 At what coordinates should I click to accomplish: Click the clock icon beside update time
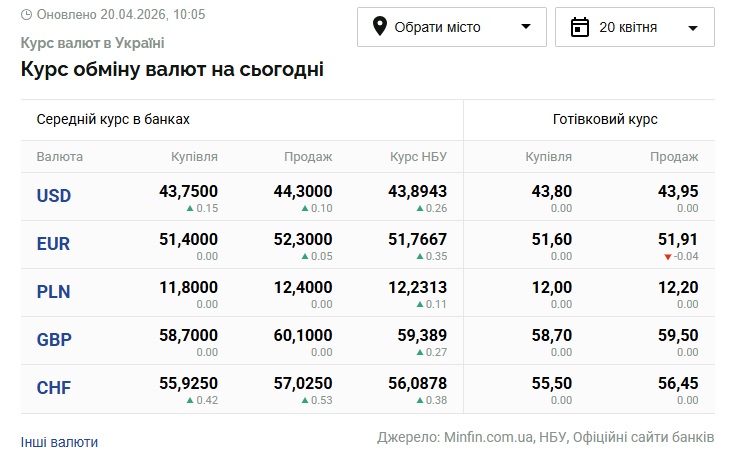coord(26,15)
